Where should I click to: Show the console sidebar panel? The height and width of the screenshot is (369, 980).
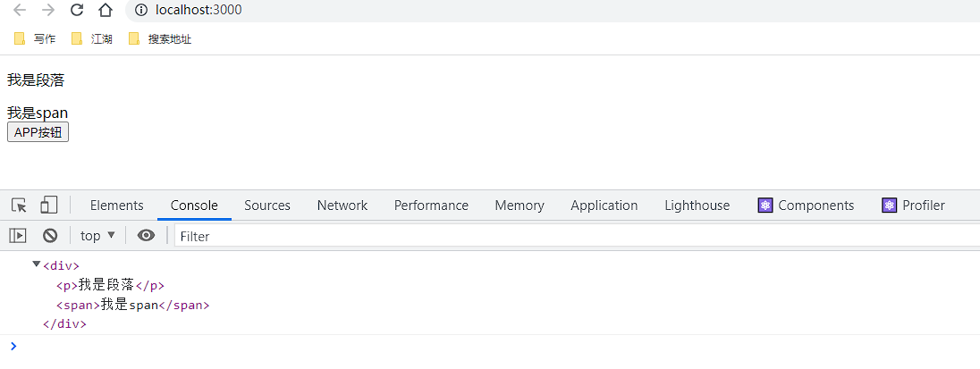18,236
